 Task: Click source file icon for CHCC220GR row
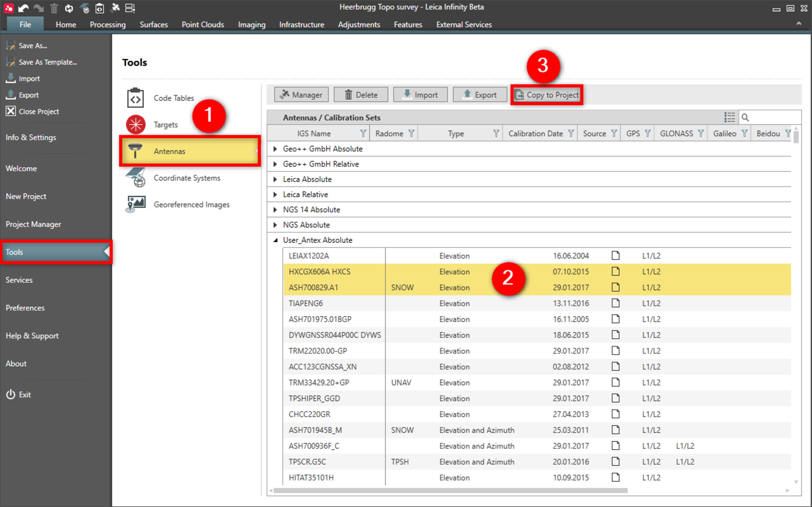(615, 414)
